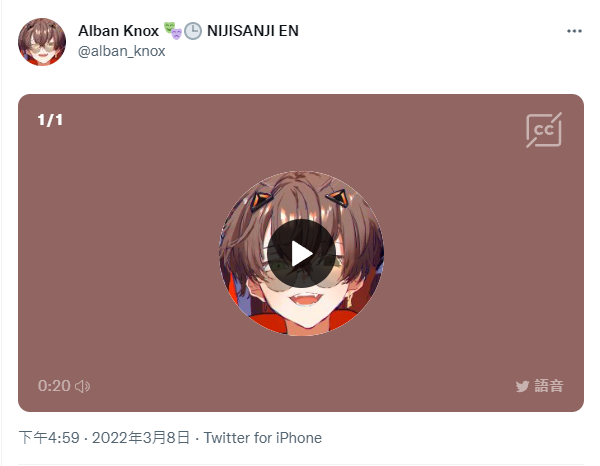
Task: Select the 1/1 clip counter
Action: coord(50,120)
